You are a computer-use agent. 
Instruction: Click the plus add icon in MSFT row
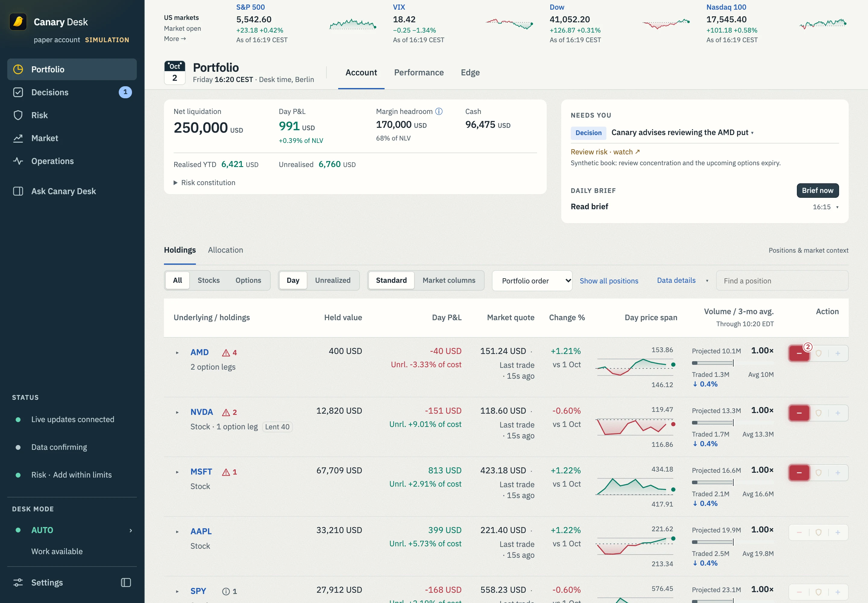(837, 473)
